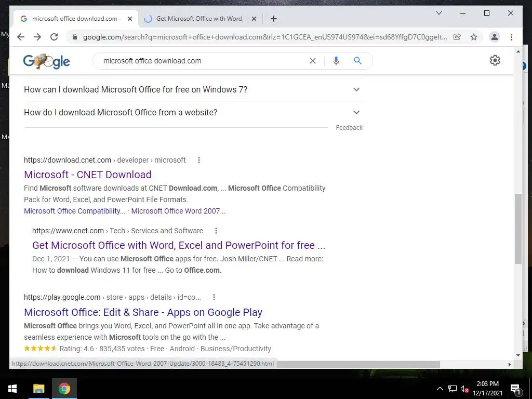Screen dimensions: 532x399
Task: Open the Windows notification center
Action: coord(515,389)
